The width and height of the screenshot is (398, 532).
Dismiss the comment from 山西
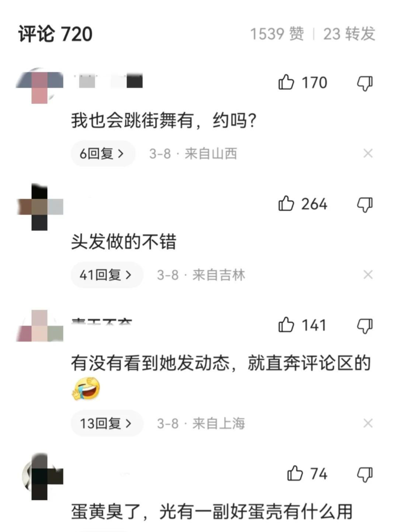coord(368,153)
